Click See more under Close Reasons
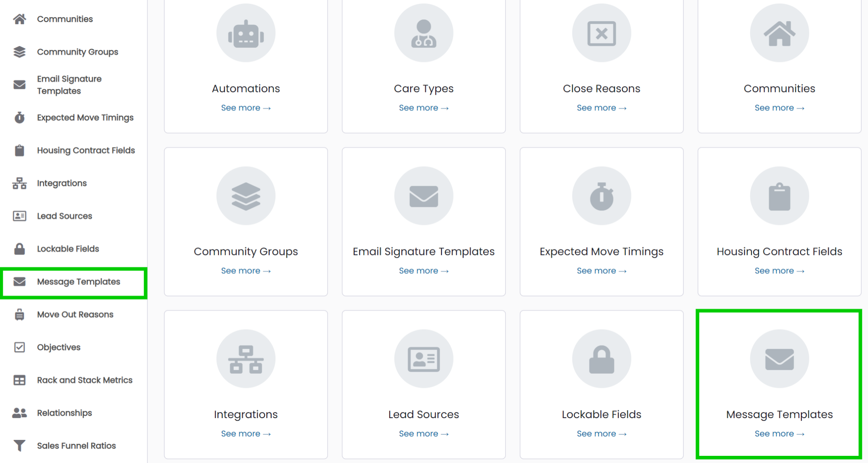 point(602,108)
